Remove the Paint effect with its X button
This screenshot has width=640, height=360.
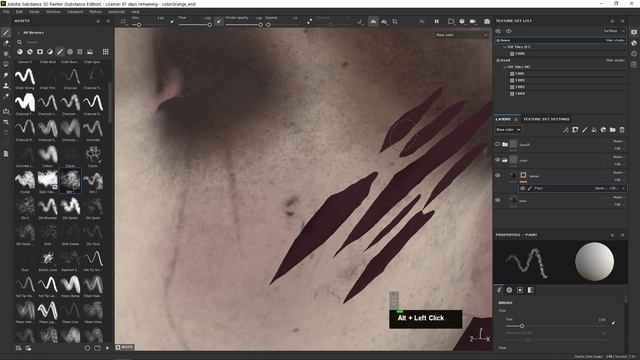click(x=623, y=188)
